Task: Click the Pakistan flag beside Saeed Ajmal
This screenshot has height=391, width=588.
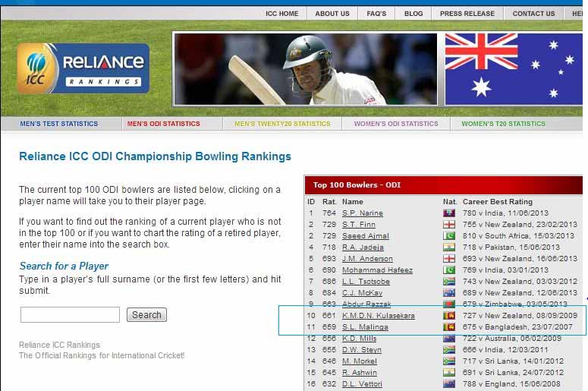Action: 449,236
